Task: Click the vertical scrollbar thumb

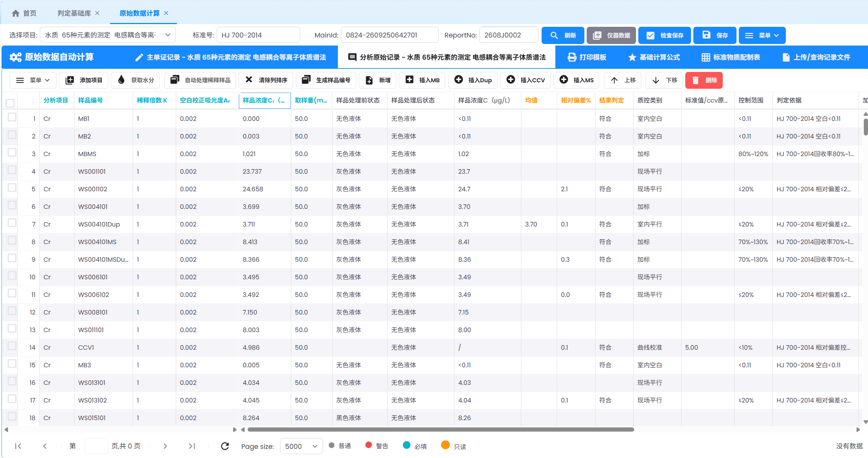Action: (866, 127)
